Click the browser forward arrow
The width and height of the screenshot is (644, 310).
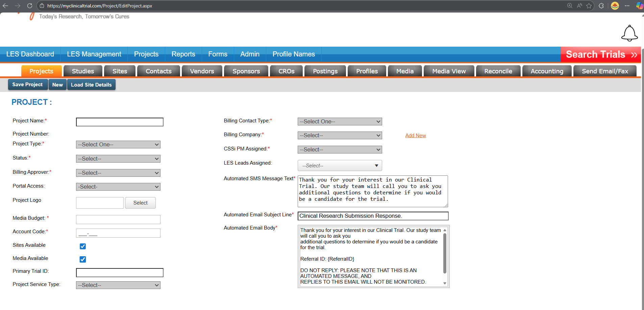click(18, 6)
